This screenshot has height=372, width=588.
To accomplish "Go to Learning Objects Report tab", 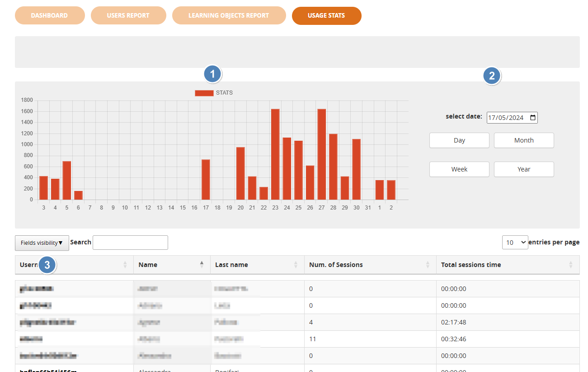I will tap(229, 15).
